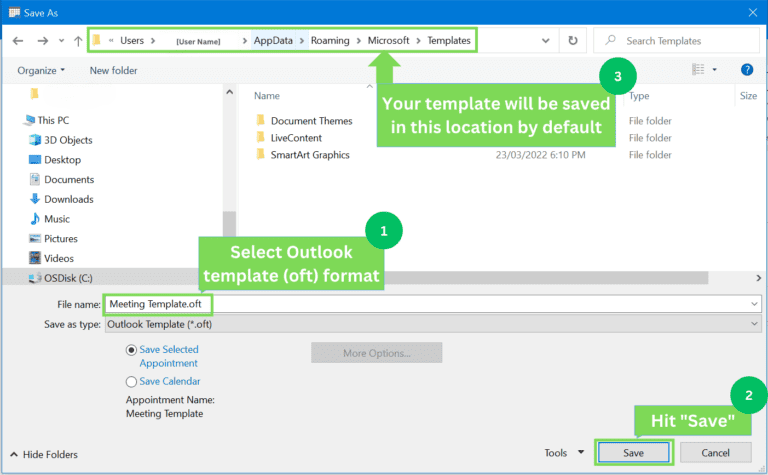Open help with the question mark icon

[746, 70]
